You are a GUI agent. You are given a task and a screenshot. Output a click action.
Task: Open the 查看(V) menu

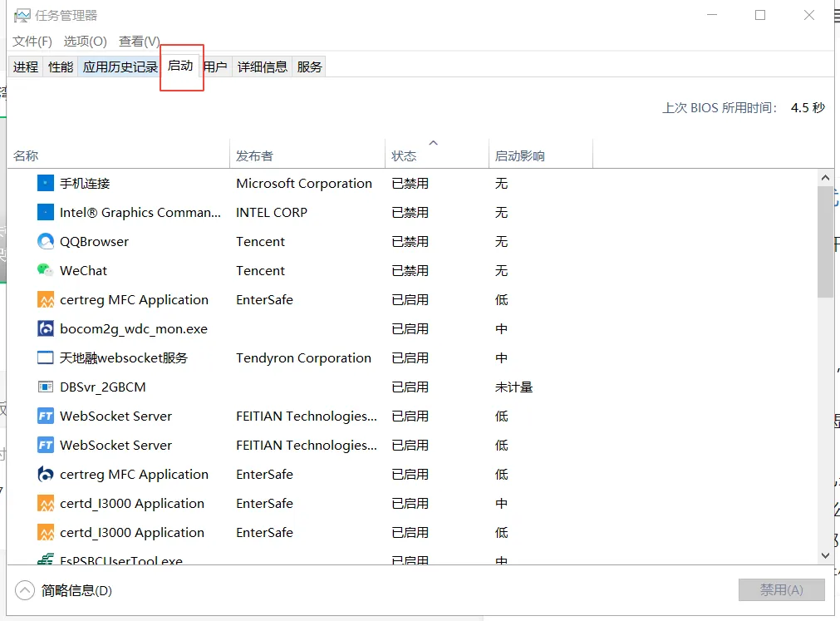click(x=140, y=42)
